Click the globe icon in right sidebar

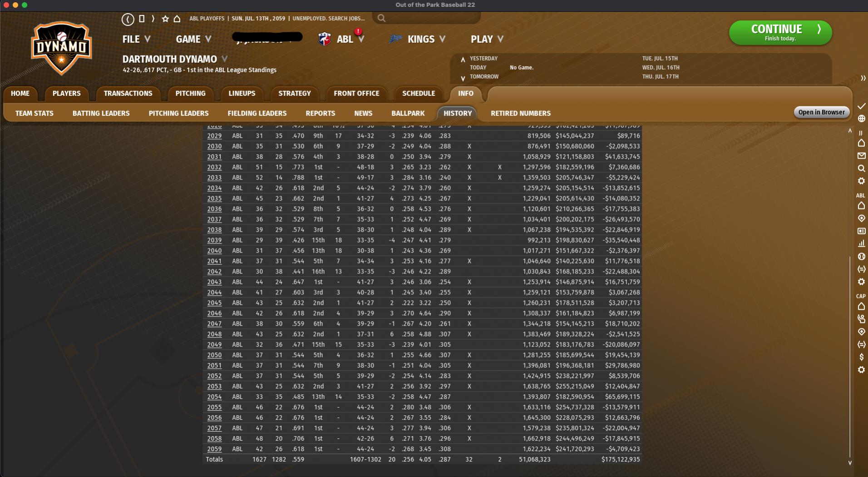pos(861,119)
